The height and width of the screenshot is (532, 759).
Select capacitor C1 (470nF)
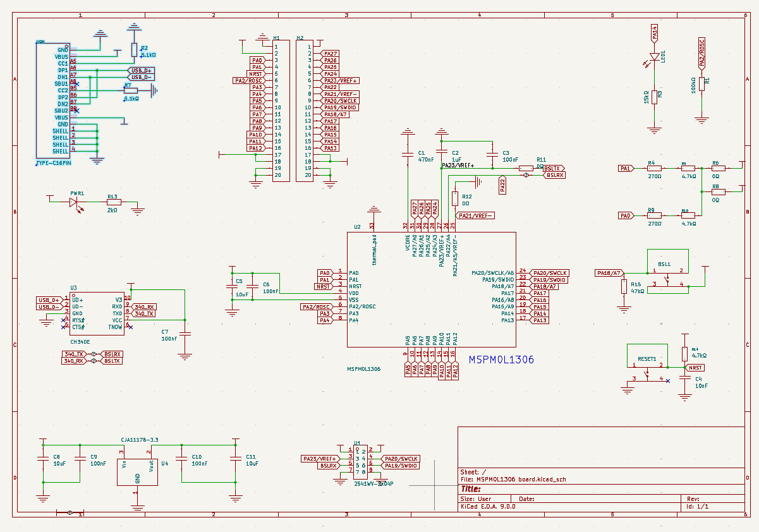408,155
